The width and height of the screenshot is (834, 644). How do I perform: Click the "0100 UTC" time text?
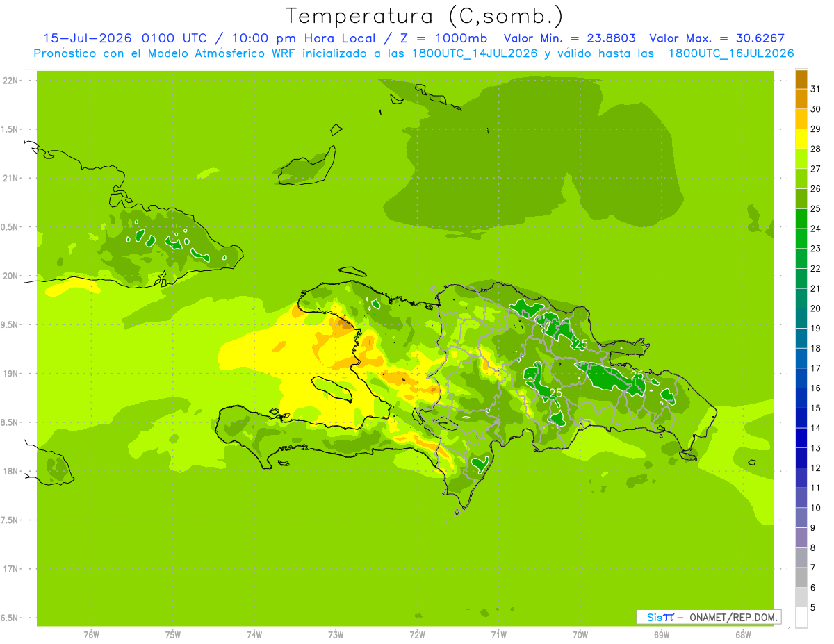tap(174, 38)
